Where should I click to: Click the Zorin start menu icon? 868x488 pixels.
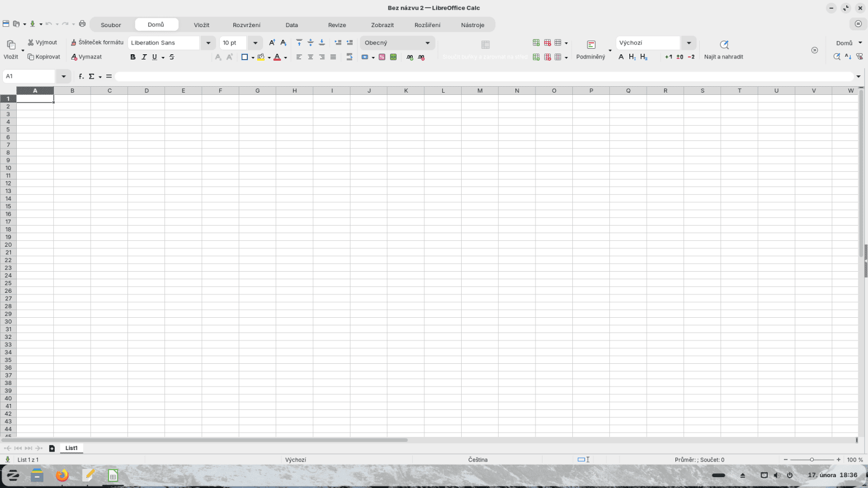click(12, 476)
